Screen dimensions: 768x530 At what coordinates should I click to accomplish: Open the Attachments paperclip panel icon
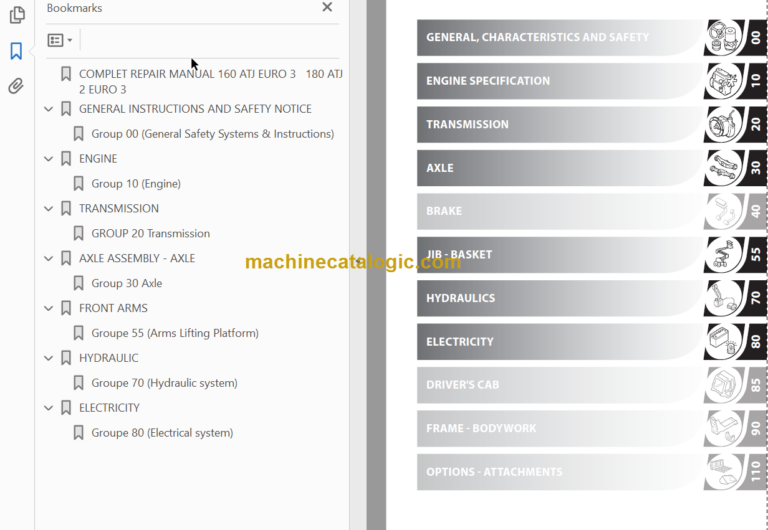[16, 86]
